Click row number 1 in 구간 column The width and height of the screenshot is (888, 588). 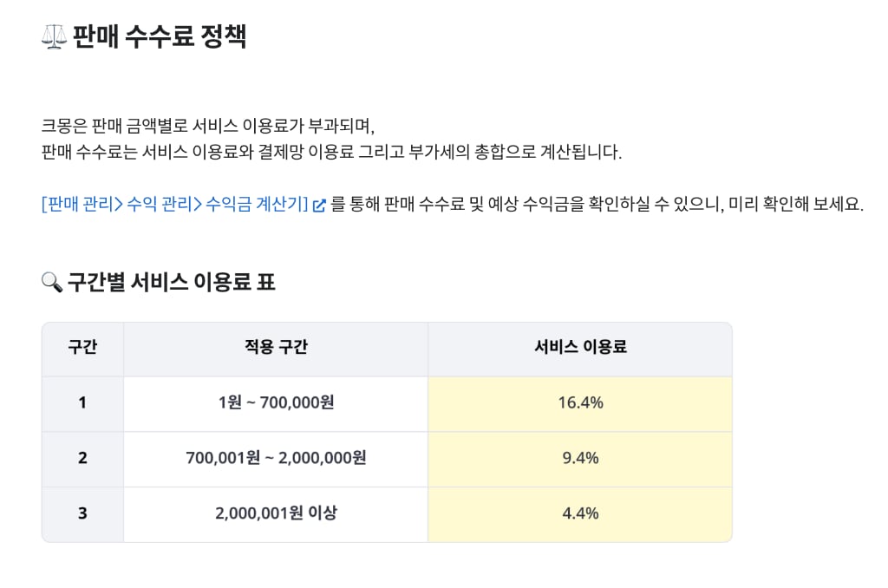pyautogui.click(x=82, y=404)
